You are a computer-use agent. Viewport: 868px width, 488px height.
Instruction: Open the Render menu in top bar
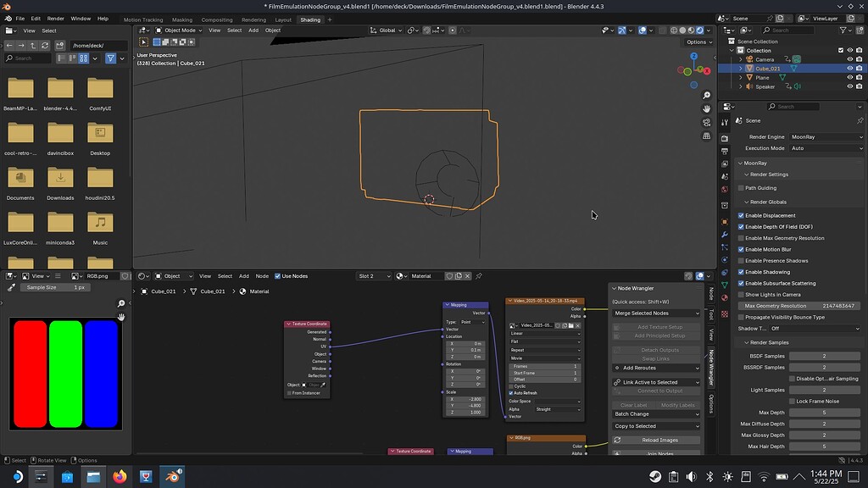pyautogui.click(x=55, y=19)
